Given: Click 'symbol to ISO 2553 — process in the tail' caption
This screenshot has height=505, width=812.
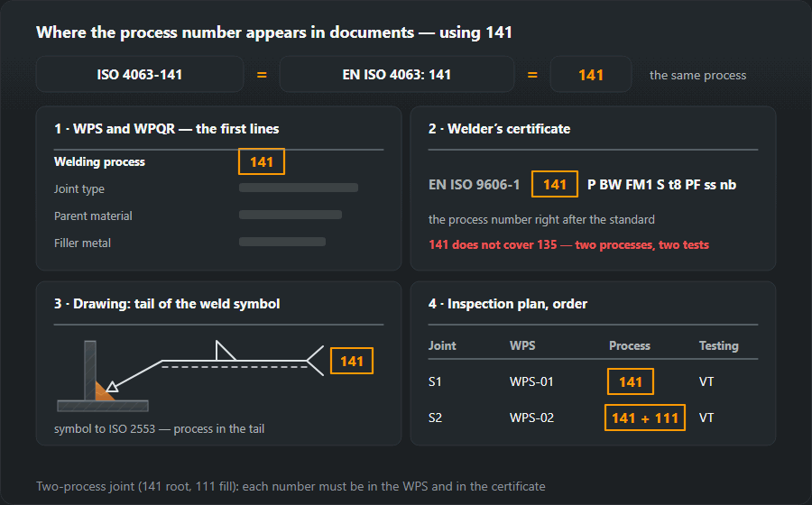Looking at the screenshot, I should coord(159,428).
